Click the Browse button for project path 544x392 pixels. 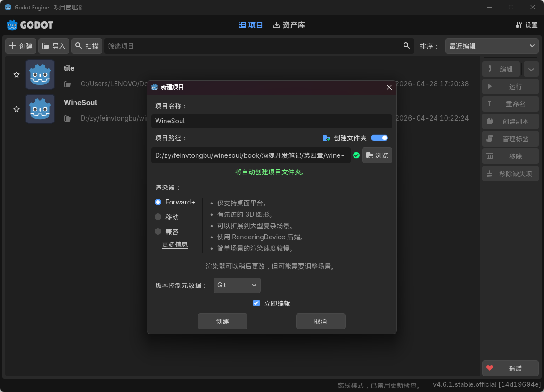[x=377, y=155]
